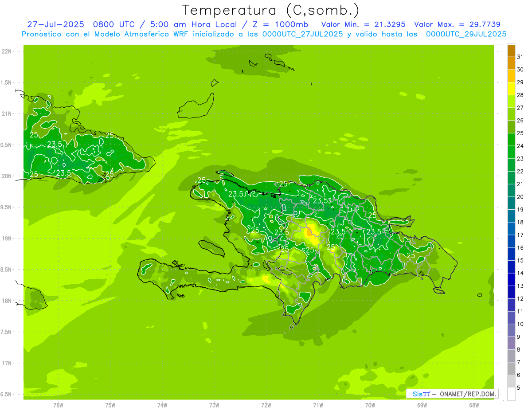Click the 71W longitude axis label
The width and height of the screenshot is (532, 411).
pyautogui.click(x=318, y=405)
